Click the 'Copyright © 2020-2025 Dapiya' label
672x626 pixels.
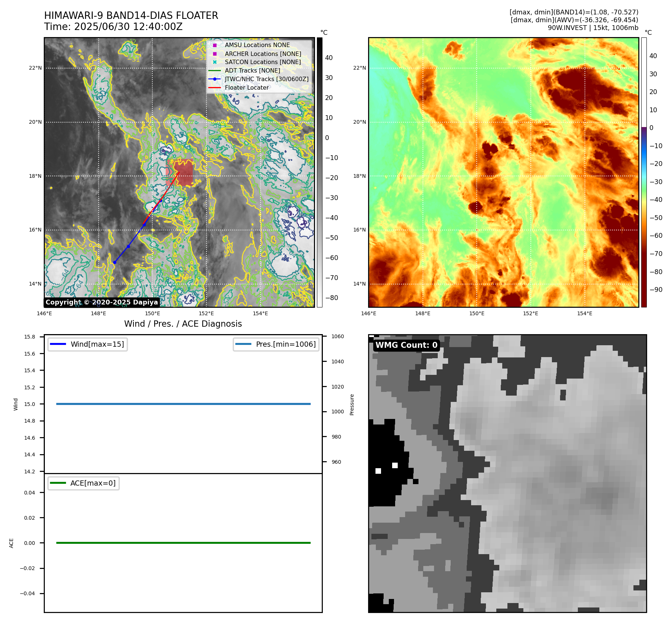point(102,302)
